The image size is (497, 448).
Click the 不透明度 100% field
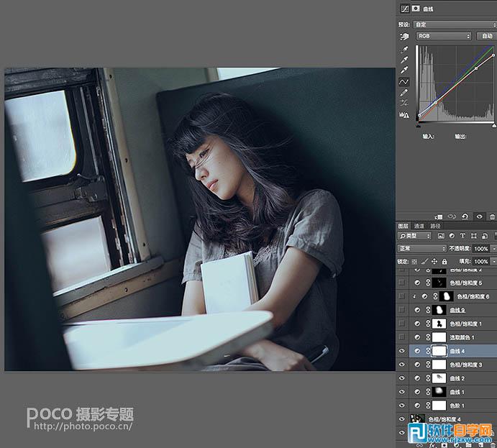pyautogui.click(x=481, y=249)
